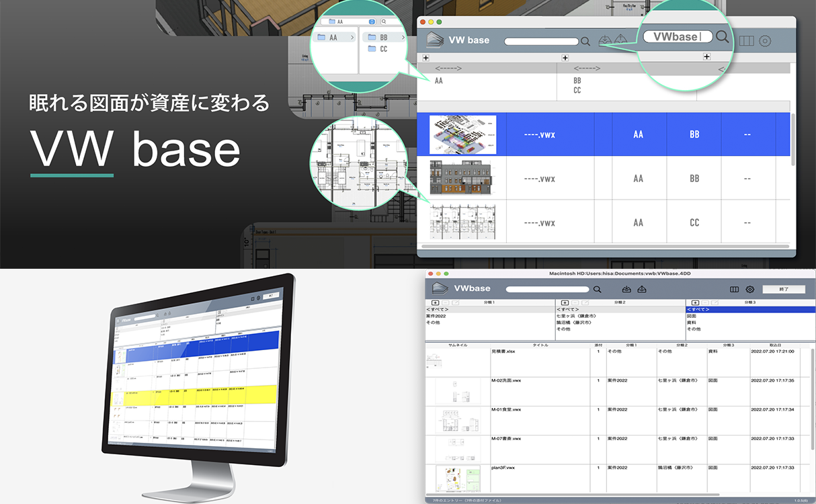Open the column layout icon beside the 終了 button

[x=735, y=290]
